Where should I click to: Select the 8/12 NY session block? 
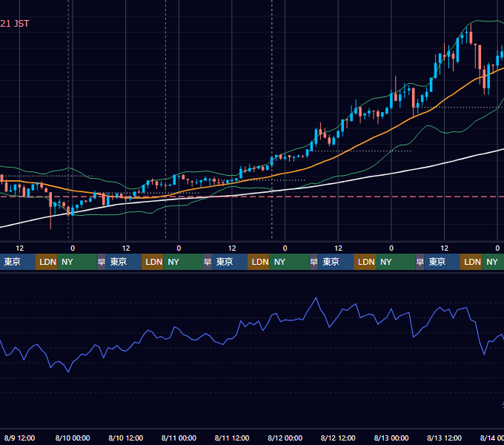[396, 262]
